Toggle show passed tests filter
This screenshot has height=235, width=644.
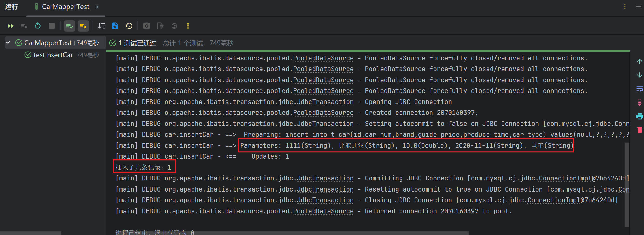tap(69, 26)
